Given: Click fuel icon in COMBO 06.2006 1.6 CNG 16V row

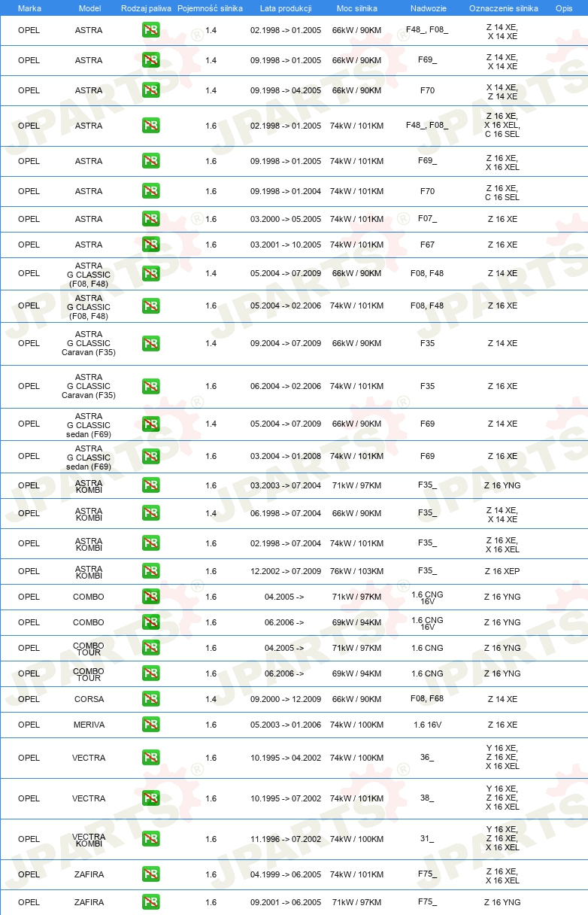Looking at the screenshot, I should (151, 622).
